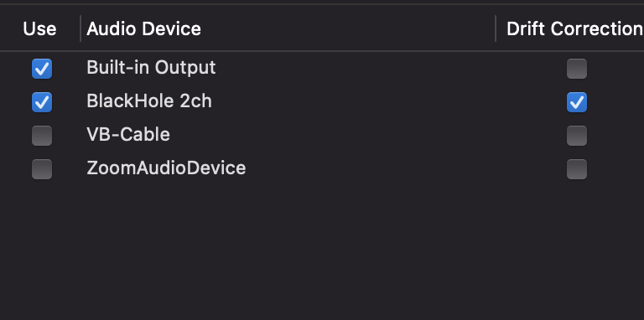Screen dimensions: 644x320
Task: Select the ZoomAudioDevice device name
Action: [x=166, y=168]
